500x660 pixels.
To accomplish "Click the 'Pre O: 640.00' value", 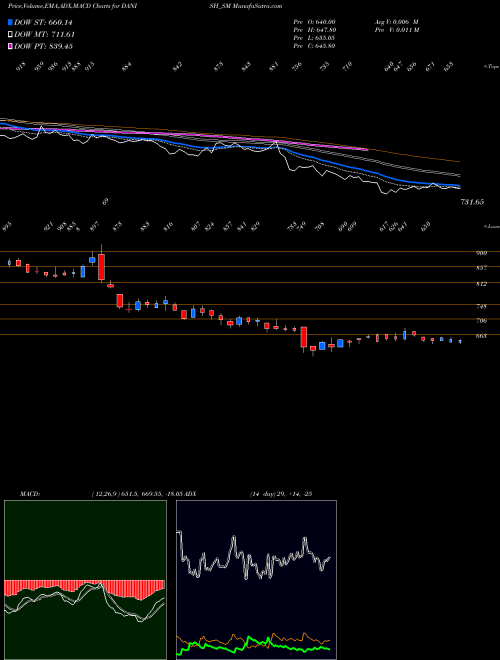I will tap(314, 22).
